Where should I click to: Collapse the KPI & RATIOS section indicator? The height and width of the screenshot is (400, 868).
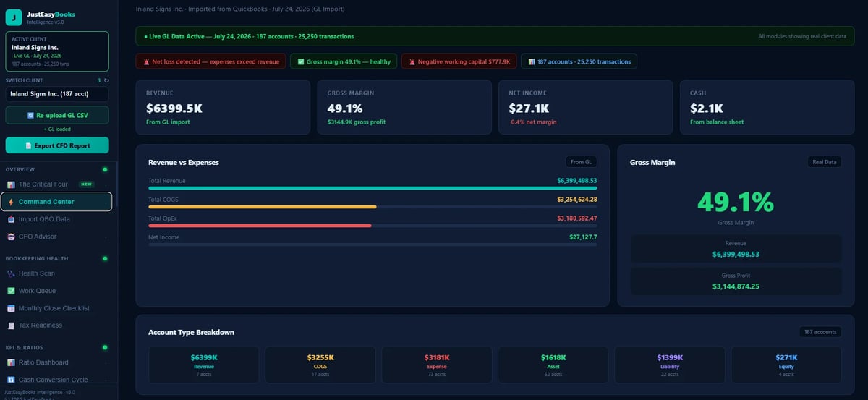(x=105, y=347)
